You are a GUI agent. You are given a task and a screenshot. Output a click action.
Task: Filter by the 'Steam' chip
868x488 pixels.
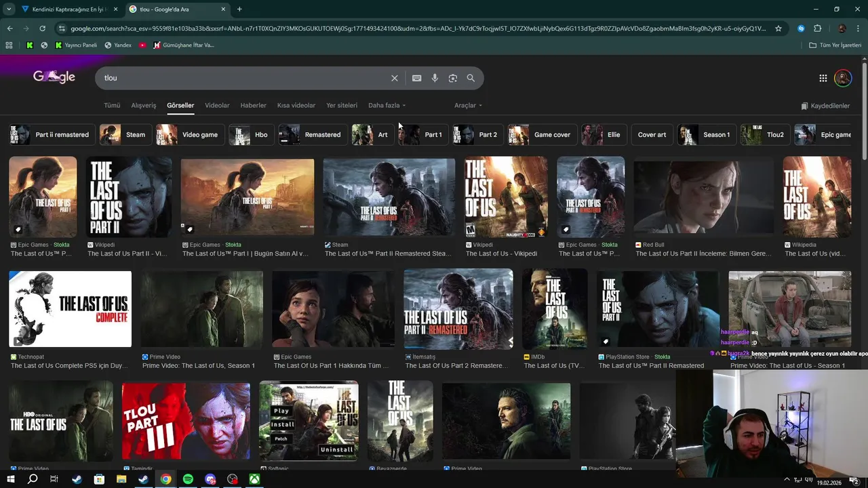click(125, 135)
